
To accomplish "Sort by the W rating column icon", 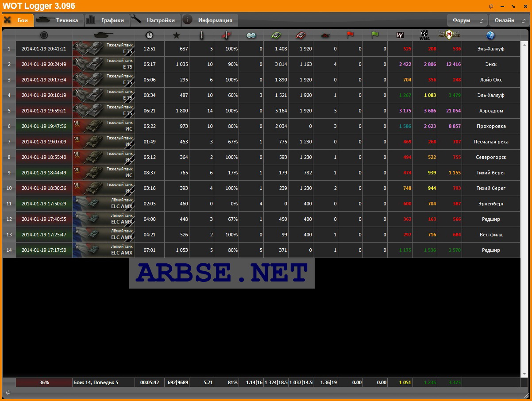I will tap(400, 35).
